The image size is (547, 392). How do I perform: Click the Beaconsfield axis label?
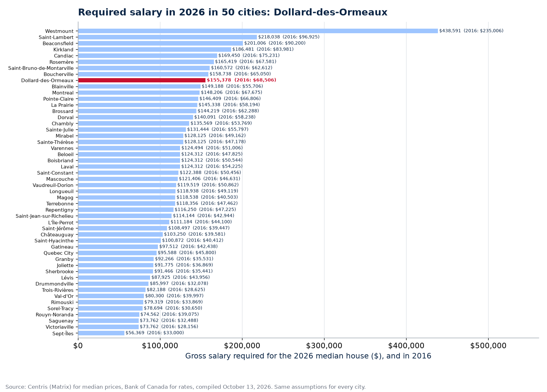(58, 44)
